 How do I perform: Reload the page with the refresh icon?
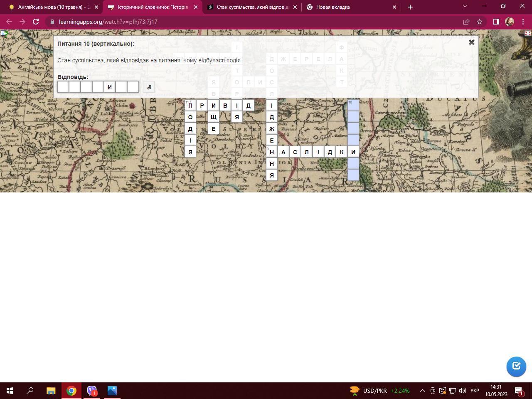tap(36, 22)
